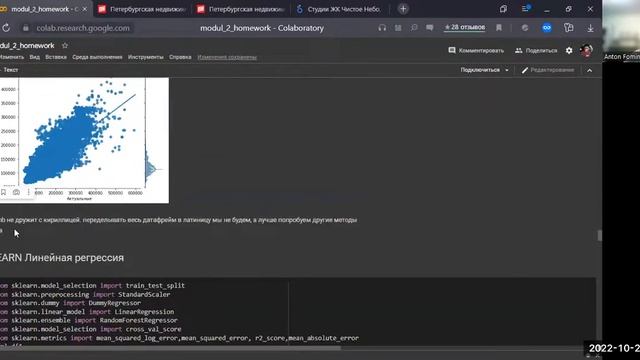Open the Справка menu
Image resolution: width=640 pixels, height=360 pixels.
[x=180, y=57]
